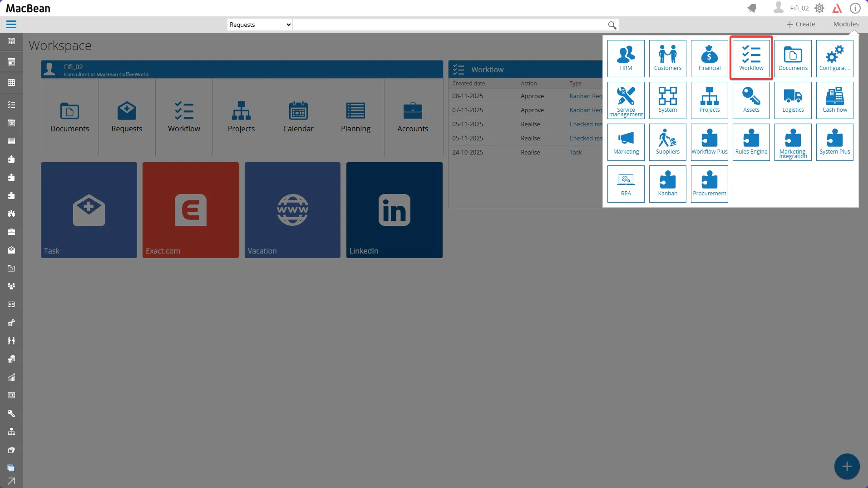Open the Cash flow module
The height and width of the screenshot is (488, 868).
tap(834, 100)
